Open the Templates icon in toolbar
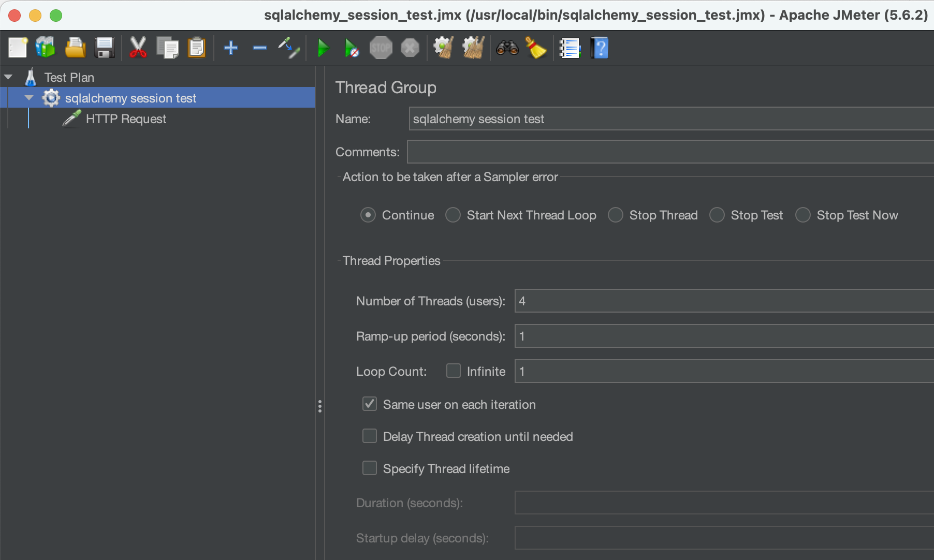 pyautogui.click(x=46, y=48)
